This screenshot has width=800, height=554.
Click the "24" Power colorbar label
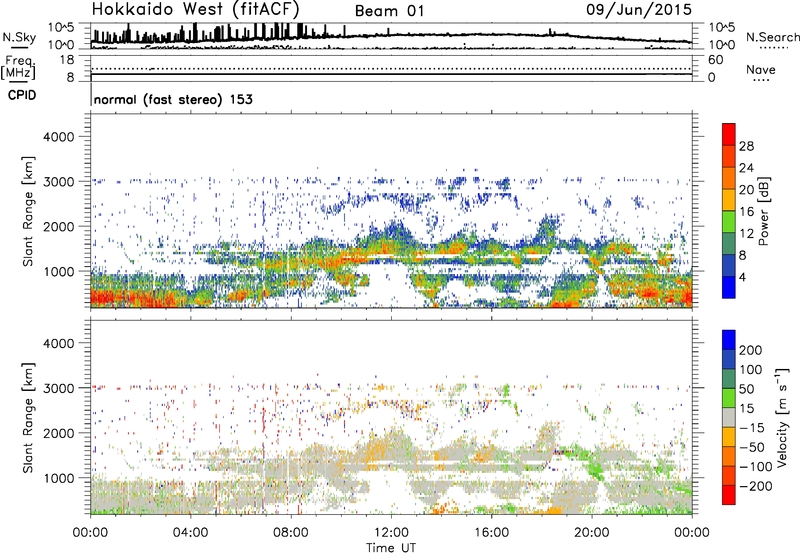click(746, 168)
